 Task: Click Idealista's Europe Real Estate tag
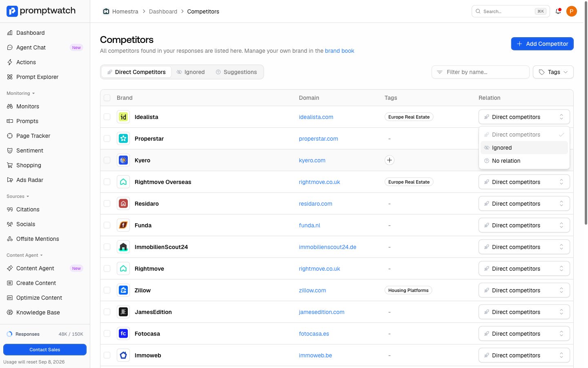[409, 117]
